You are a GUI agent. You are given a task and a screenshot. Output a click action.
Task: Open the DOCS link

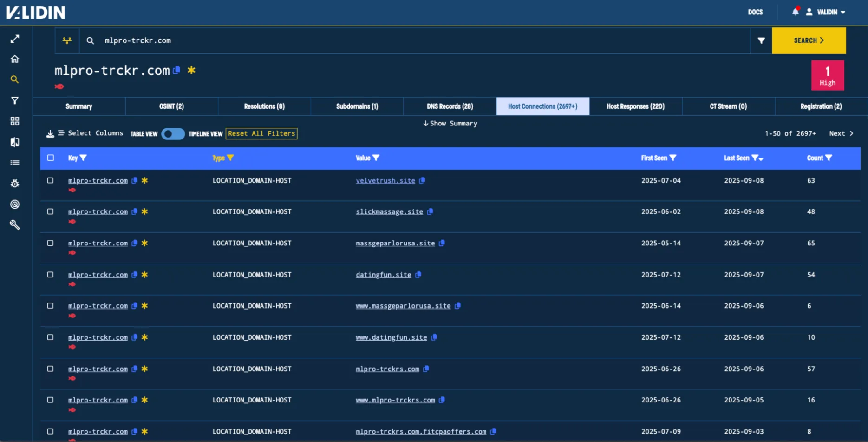coord(755,12)
